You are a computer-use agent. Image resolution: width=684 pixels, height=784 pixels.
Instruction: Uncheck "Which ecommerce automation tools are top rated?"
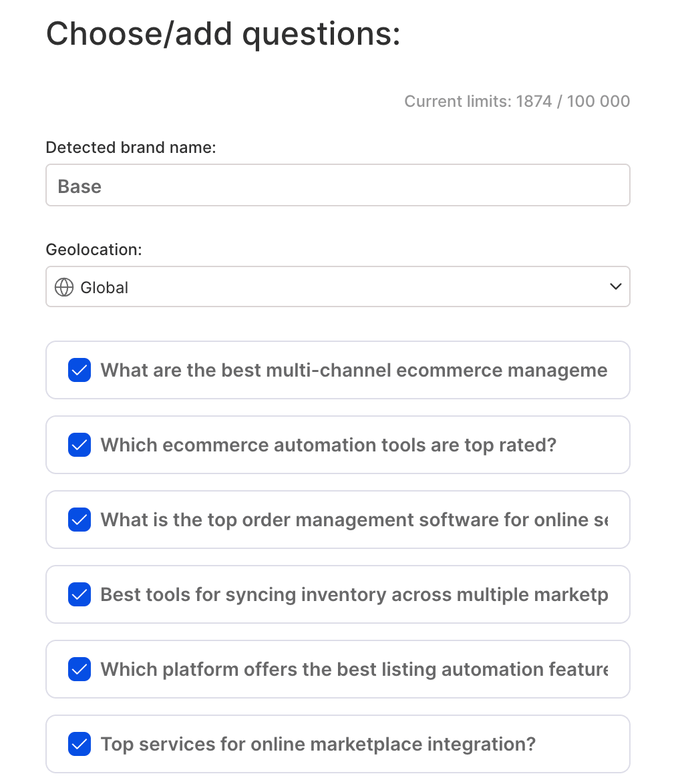79,445
